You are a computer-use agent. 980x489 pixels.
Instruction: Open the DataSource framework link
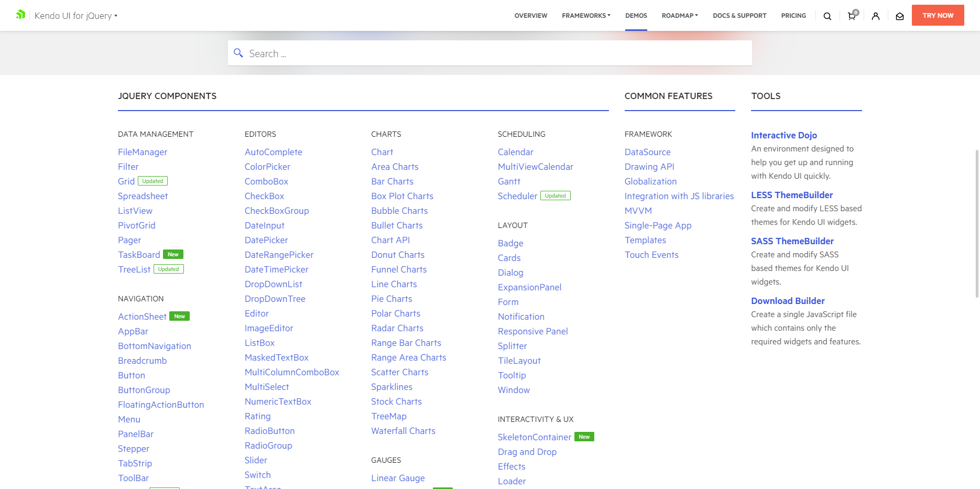[647, 152]
